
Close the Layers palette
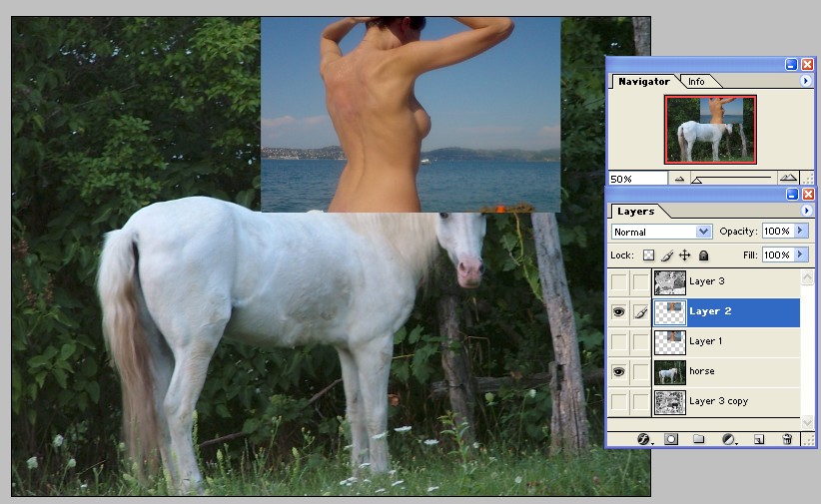[x=808, y=195]
